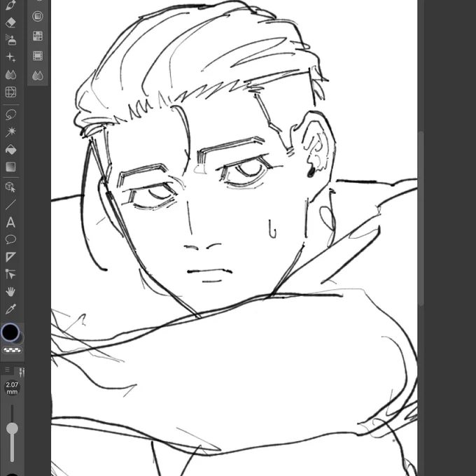
Task: Select the Figure line tool
Action: pos(10,204)
